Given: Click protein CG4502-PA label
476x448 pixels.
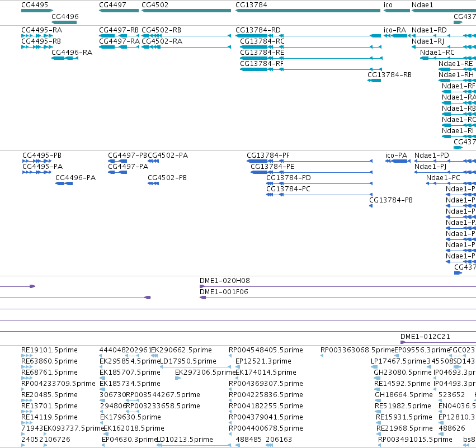Looking at the screenshot, I should pos(168,155).
